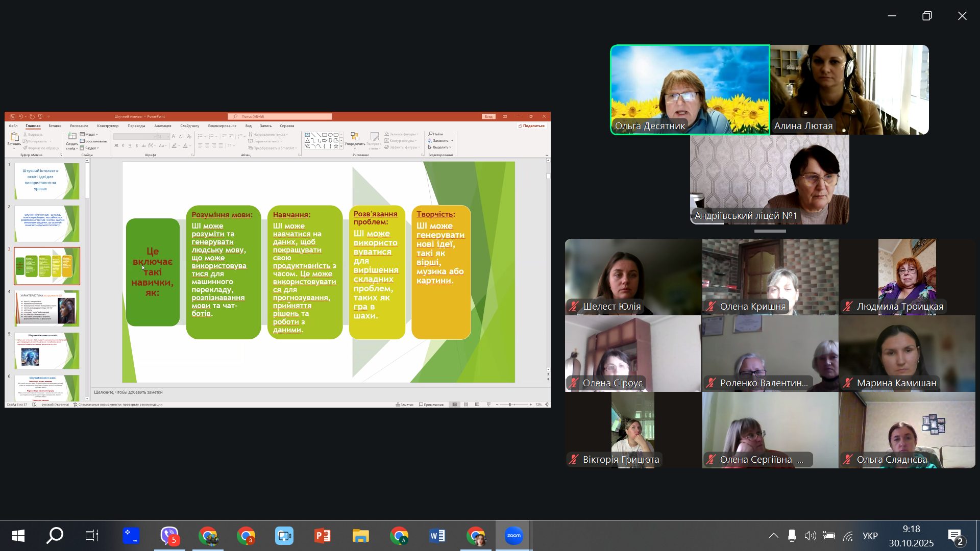This screenshot has height=551, width=980.
Task: Expand the Макет layout dropdown
Action: tap(89, 134)
